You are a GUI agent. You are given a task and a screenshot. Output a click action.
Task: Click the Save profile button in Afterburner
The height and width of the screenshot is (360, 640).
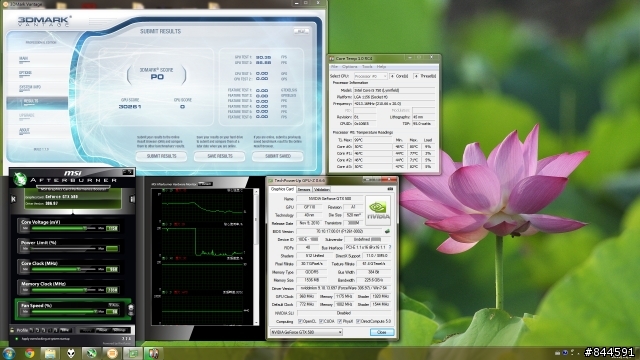coord(65,330)
